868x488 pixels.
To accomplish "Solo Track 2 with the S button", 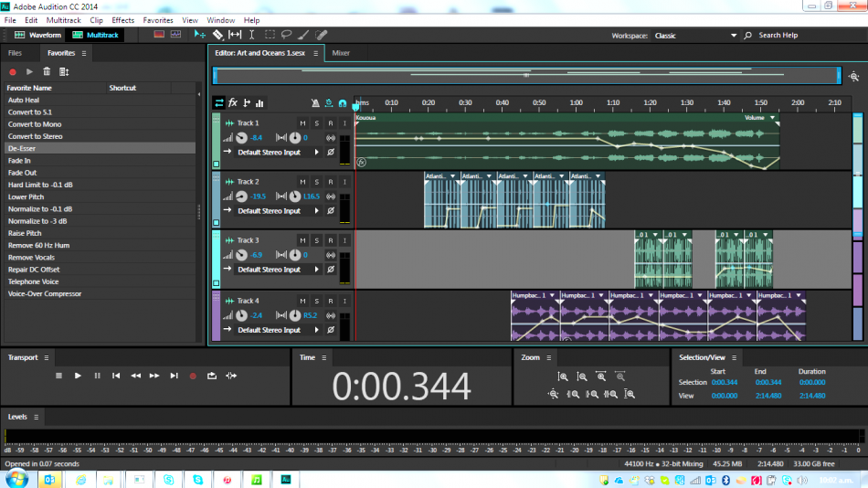I will (316, 182).
